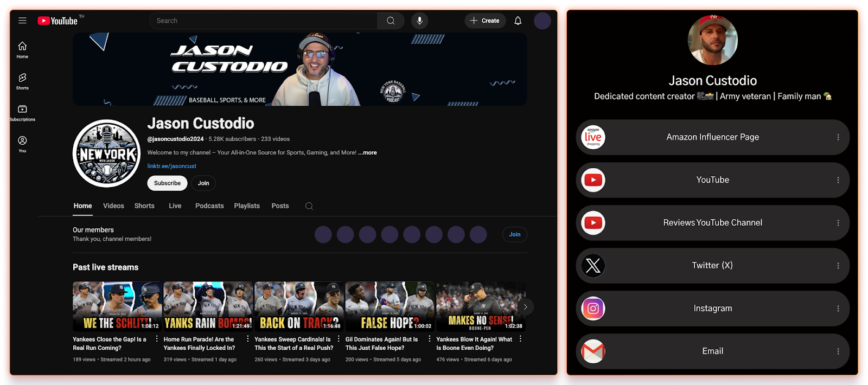Click the Gmail Email icon
Image resolution: width=868 pixels, height=385 pixels.
(593, 351)
